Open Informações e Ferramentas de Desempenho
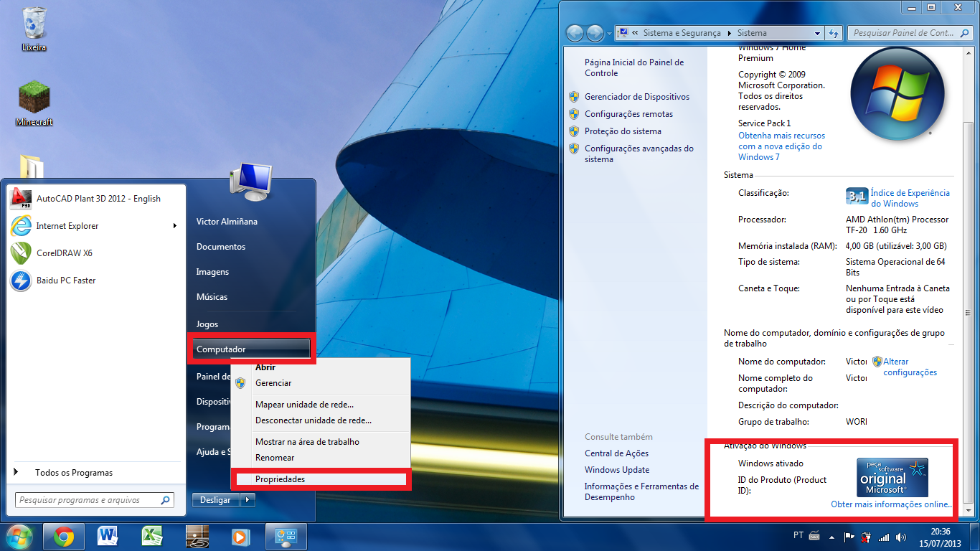 (641, 491)
